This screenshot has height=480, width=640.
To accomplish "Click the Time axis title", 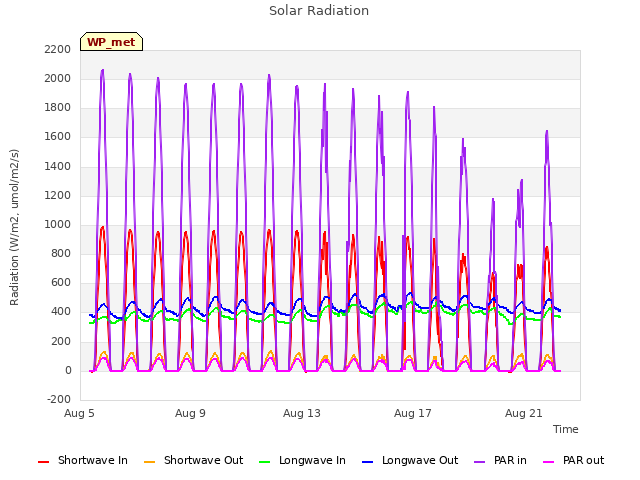I will 566,429.
